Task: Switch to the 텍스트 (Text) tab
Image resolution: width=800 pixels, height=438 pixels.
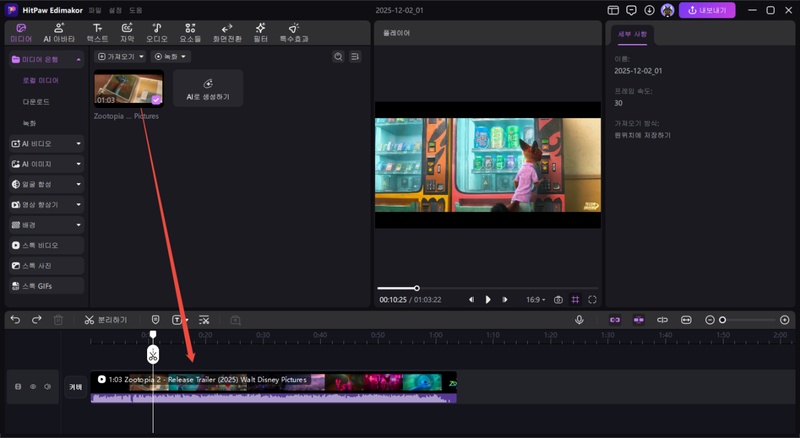Action: click(97, 33)
